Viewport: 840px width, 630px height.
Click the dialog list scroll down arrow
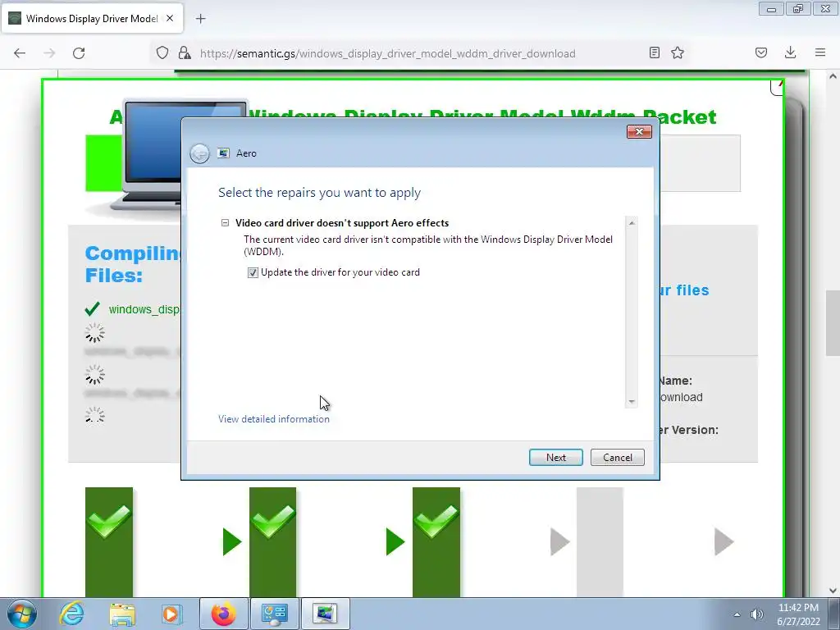632,401
